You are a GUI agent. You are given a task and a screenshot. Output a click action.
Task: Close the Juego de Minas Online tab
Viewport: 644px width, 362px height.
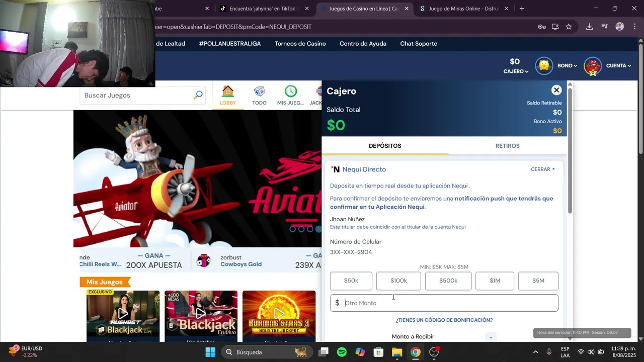click(x=506, y=9)
